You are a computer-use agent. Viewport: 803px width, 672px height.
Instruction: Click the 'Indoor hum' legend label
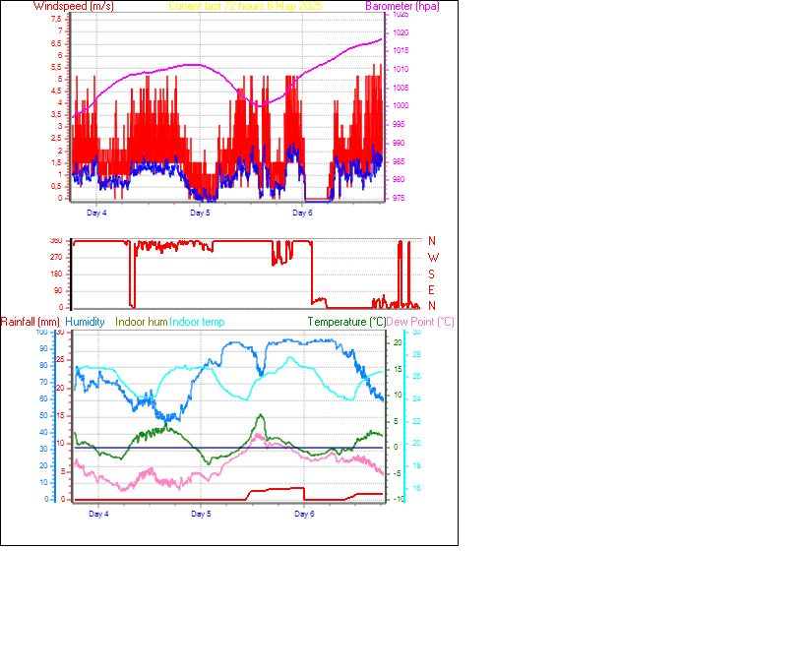(142, 322)
